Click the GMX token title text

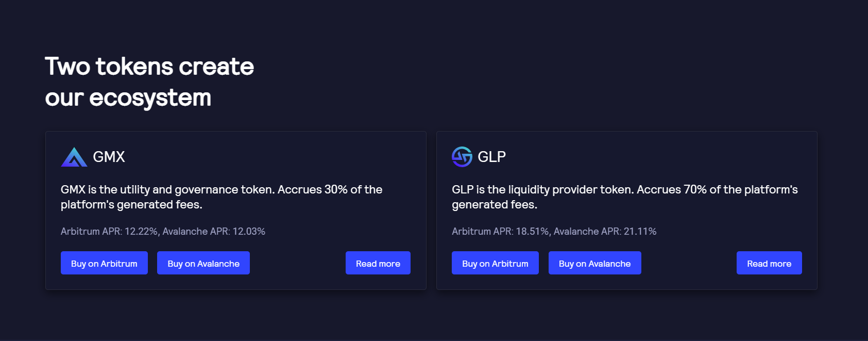pos(109,157)
